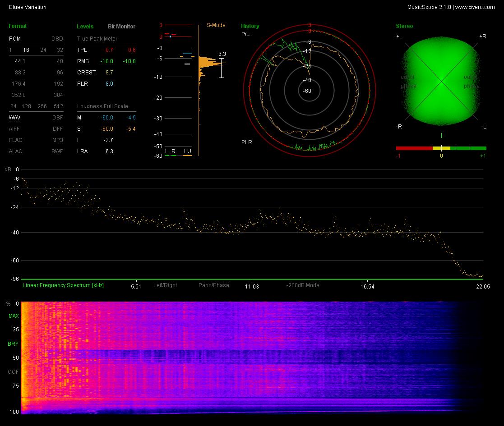This screenshot has width=504, height=426.
Task: Select the Levels tab
Action: 85,26
